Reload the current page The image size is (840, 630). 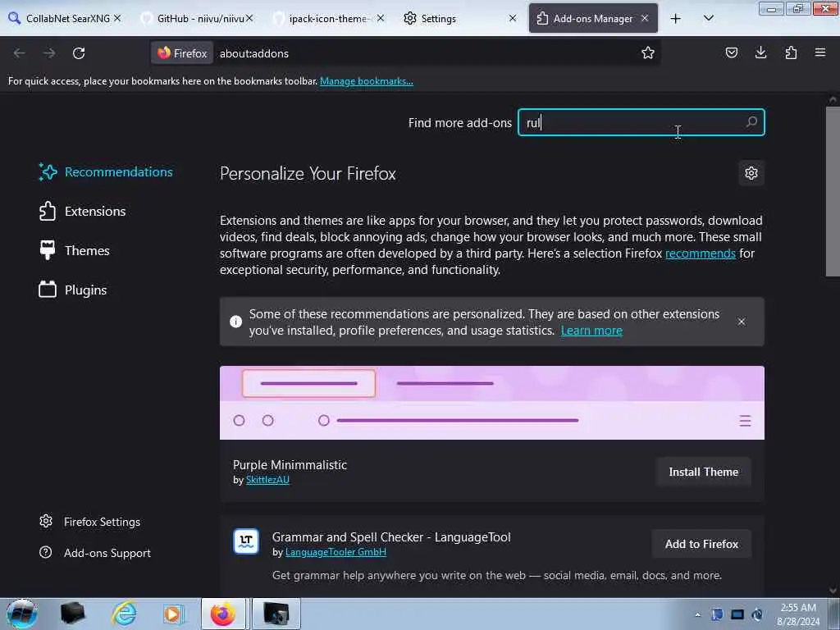click(x=79, y=53)
